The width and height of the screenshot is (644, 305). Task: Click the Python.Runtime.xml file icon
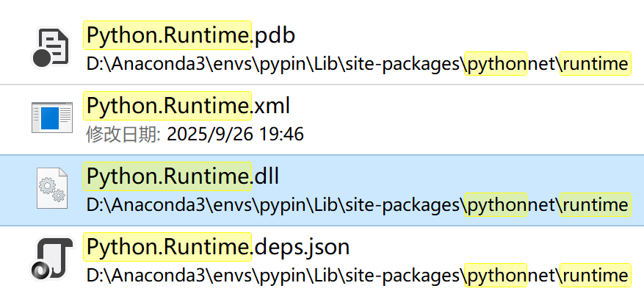(52, 117)
